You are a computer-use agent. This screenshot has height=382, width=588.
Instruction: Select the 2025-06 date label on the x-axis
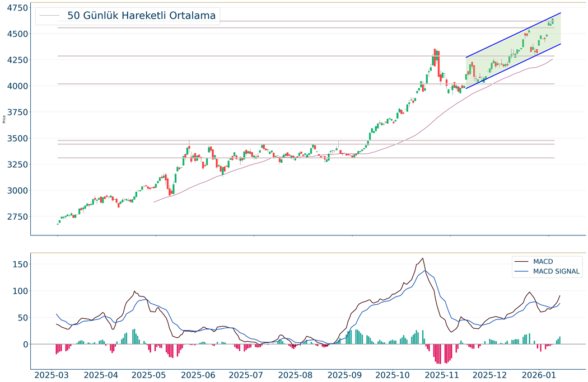click(199, 375)
